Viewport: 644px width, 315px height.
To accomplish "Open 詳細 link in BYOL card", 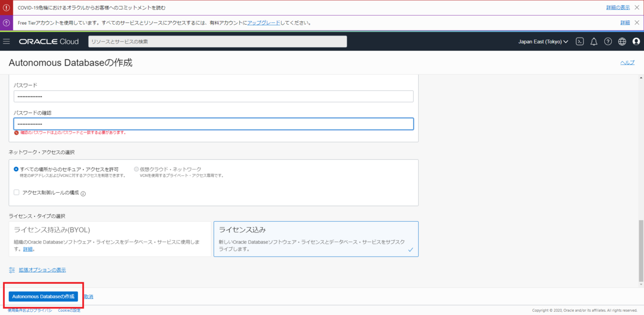I will click(x=28, y=249).
